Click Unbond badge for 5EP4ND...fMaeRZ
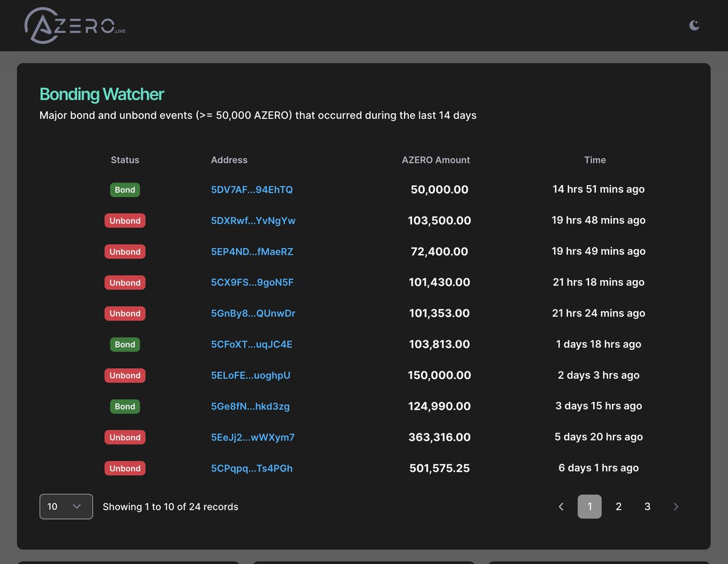The width and height of the screenshot is (728, 564). click(x=125, y=252)
